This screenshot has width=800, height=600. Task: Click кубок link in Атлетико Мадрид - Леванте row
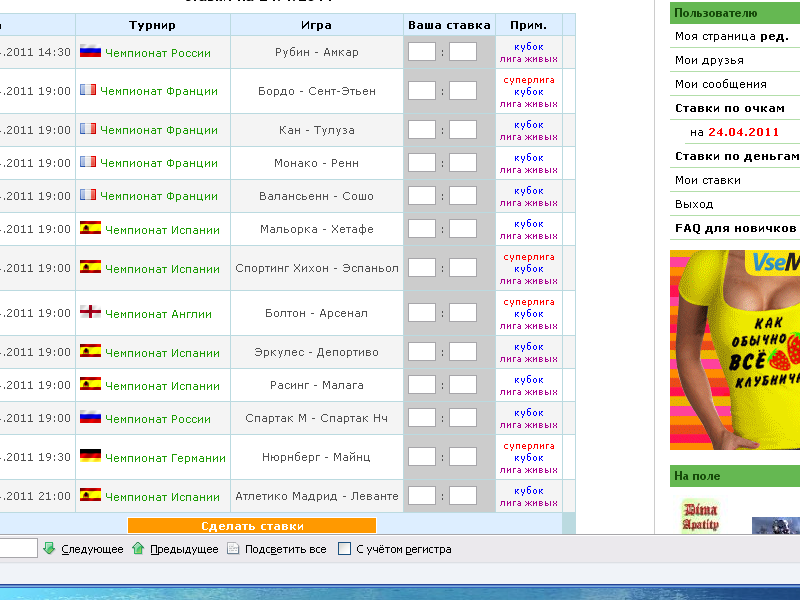[529, 490]
